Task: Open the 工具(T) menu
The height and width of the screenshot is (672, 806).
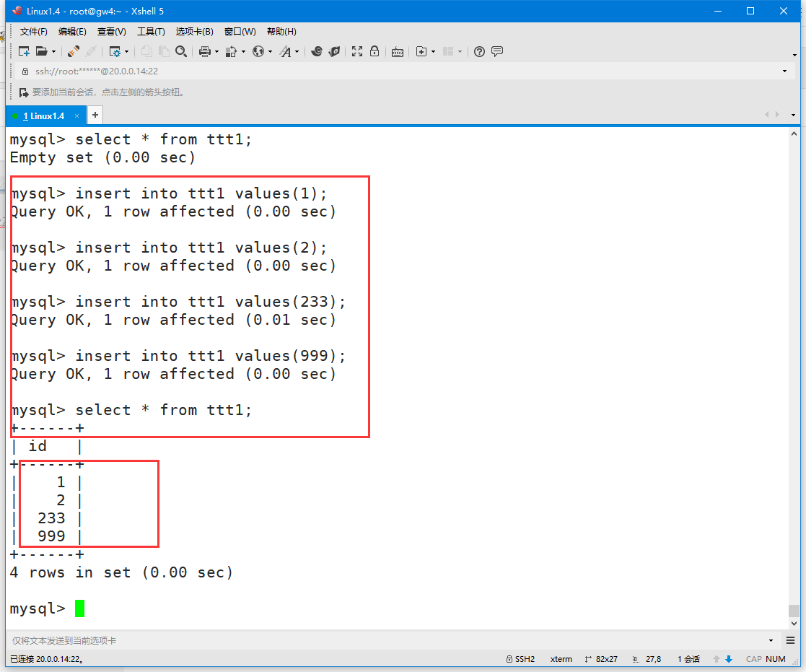Action: point(151,31)
